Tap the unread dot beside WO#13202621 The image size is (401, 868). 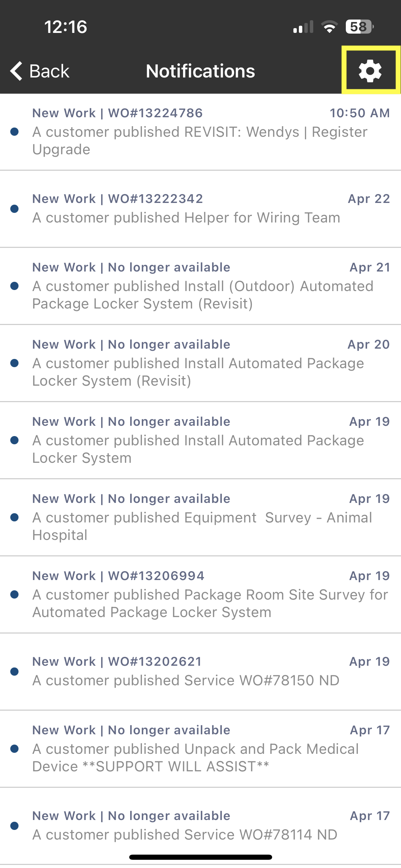(14, 671)
